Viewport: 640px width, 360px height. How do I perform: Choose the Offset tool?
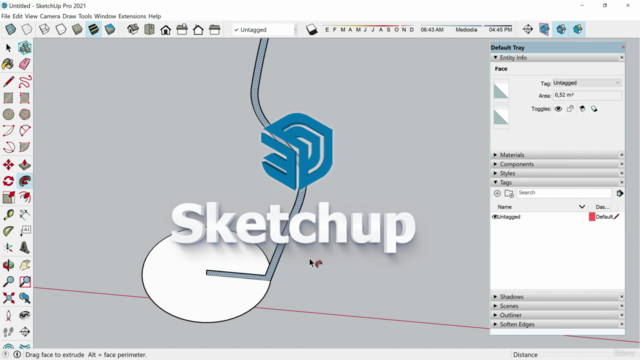[x=24, y=197]
